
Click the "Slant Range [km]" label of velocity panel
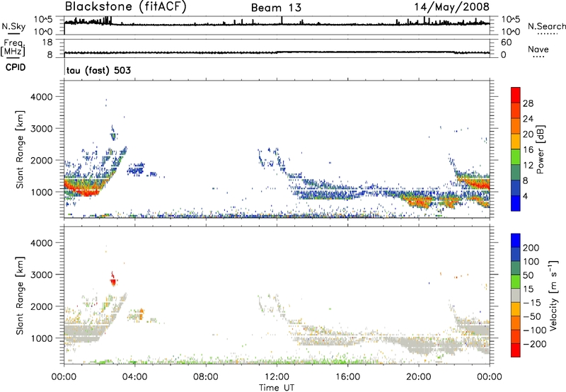(20, 296)
